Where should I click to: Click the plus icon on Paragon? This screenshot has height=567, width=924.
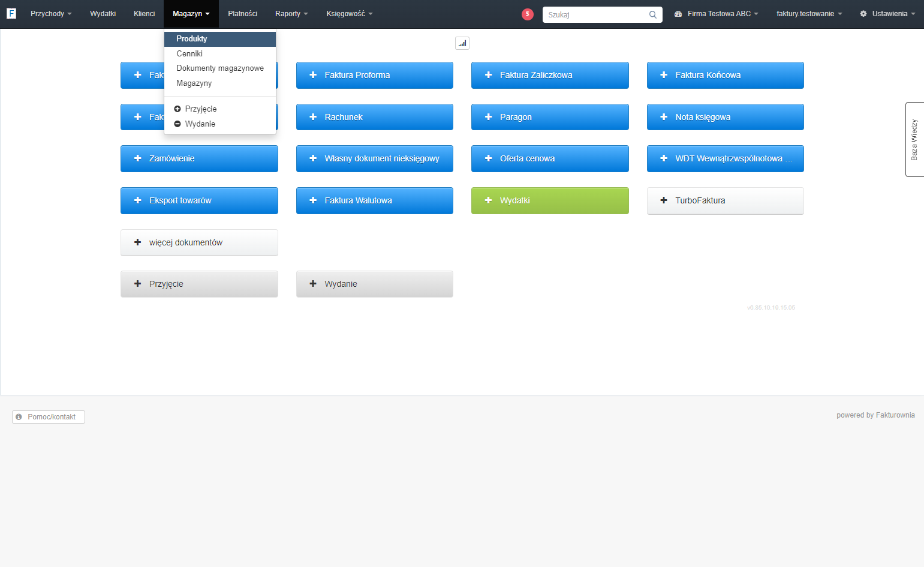click(488, 117)
